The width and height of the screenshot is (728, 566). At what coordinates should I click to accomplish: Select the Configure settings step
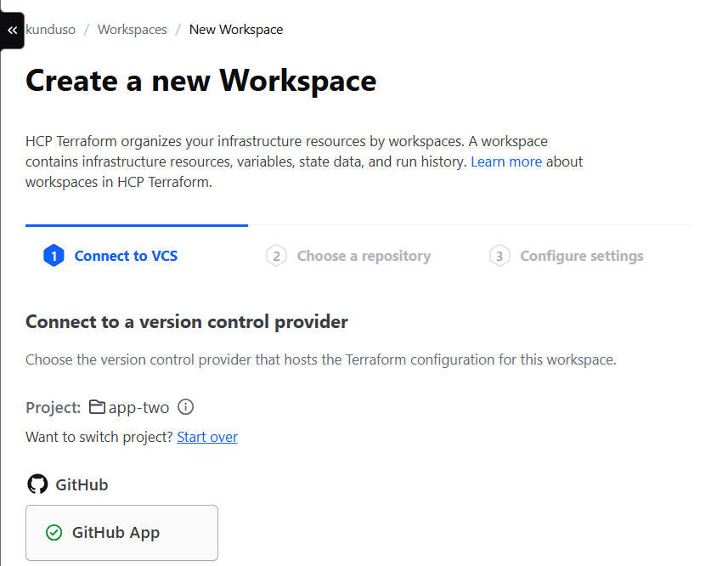tap(582, 256)
